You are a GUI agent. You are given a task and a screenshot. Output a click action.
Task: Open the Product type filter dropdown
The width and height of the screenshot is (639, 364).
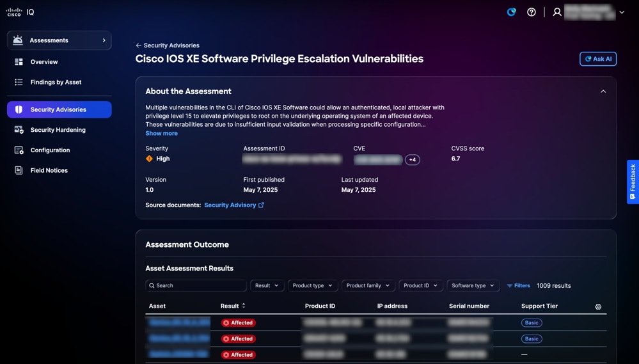tap(313, 286)
